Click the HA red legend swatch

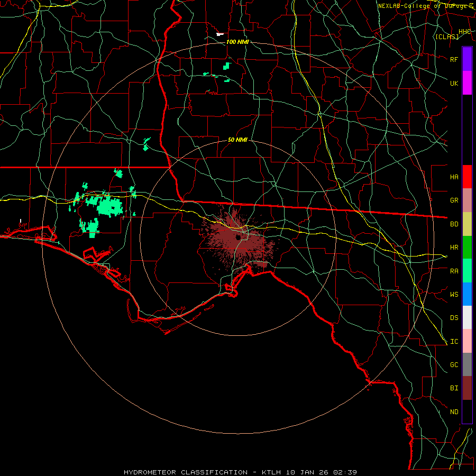pyautogui.click(x=467, y=177)
